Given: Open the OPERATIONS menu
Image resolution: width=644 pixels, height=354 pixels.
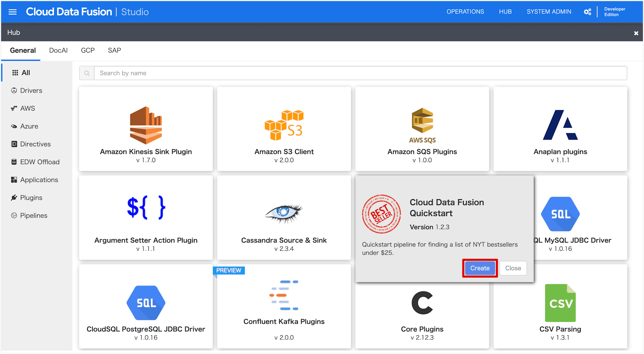Looking at the screenshot, I should click(x=465, y=12).
